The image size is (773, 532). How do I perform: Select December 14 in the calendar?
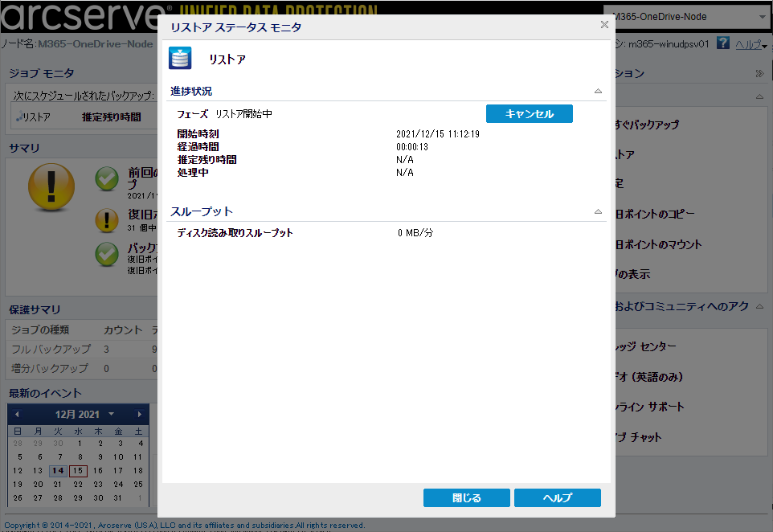pos(58,471)
